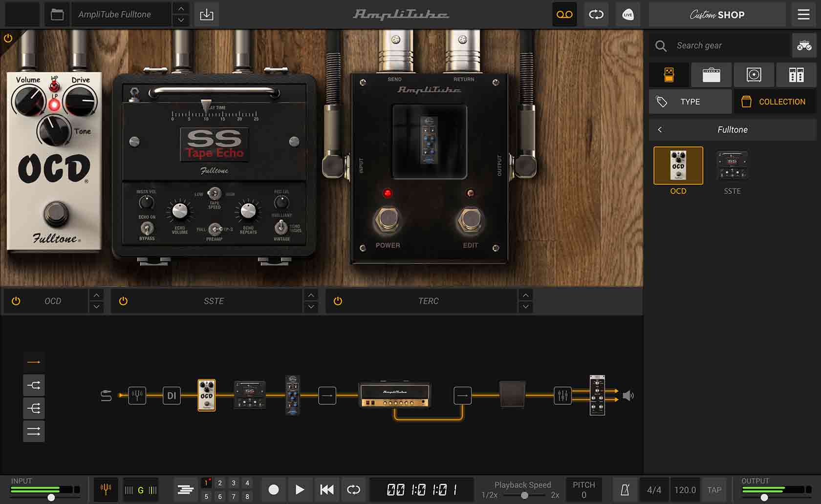Open the preset browser folder
The height and width of the screenshot is (504, 821).
tap(57, 14)
